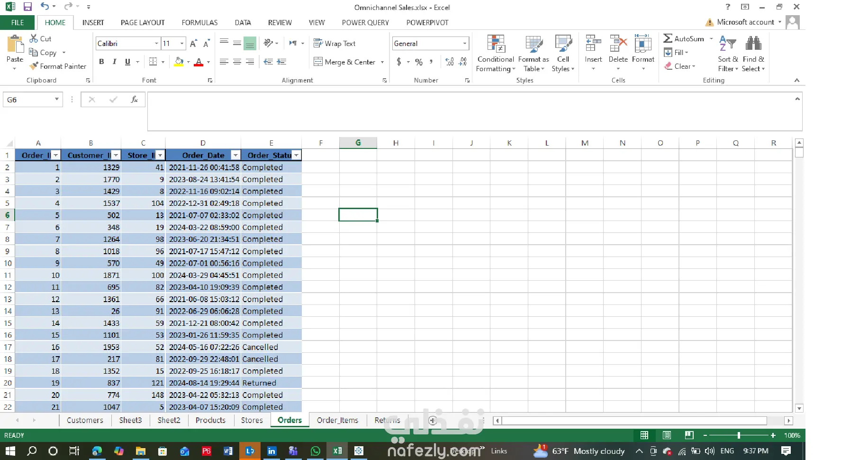Expand the formula bar
The width and height of the screenshot is (868, 460).
coord(797,99)
